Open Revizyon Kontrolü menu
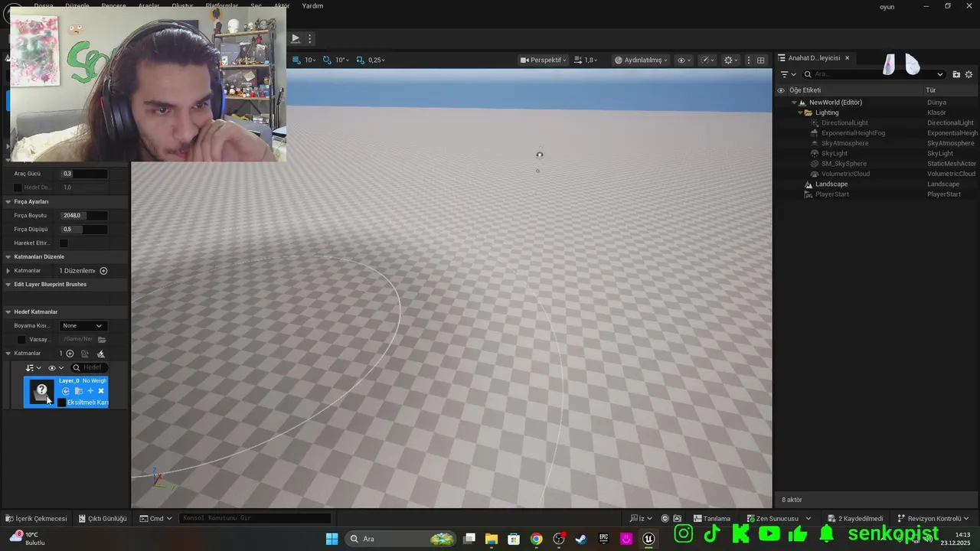Viewport: 980px width, 551px height. pyautogui.click(x=933, y=518)
